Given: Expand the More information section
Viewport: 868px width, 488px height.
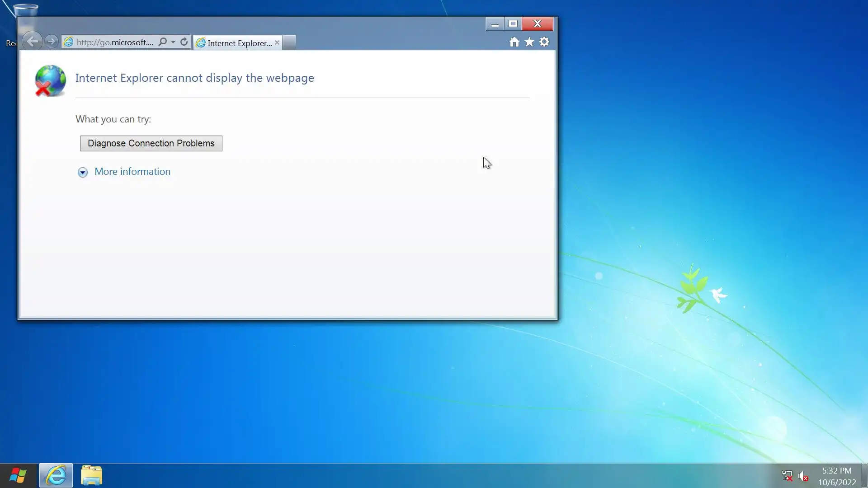Looking at the screenshot, I should (132, 172).
